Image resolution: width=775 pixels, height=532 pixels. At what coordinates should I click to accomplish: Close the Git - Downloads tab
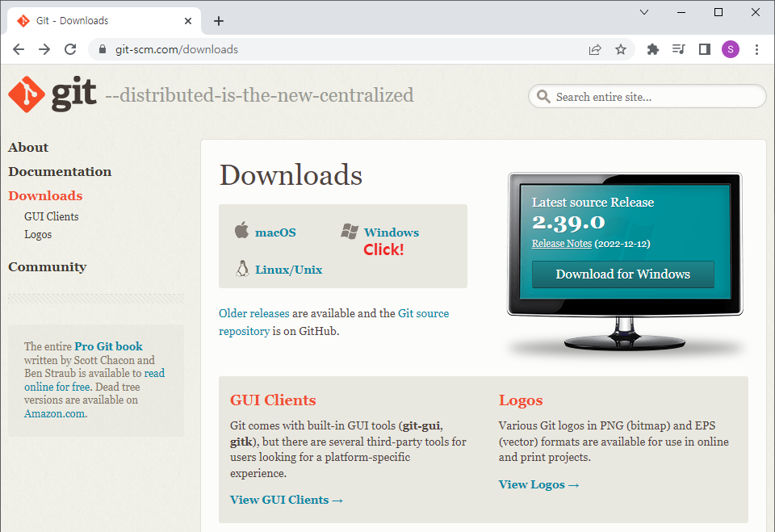(188, 21)
